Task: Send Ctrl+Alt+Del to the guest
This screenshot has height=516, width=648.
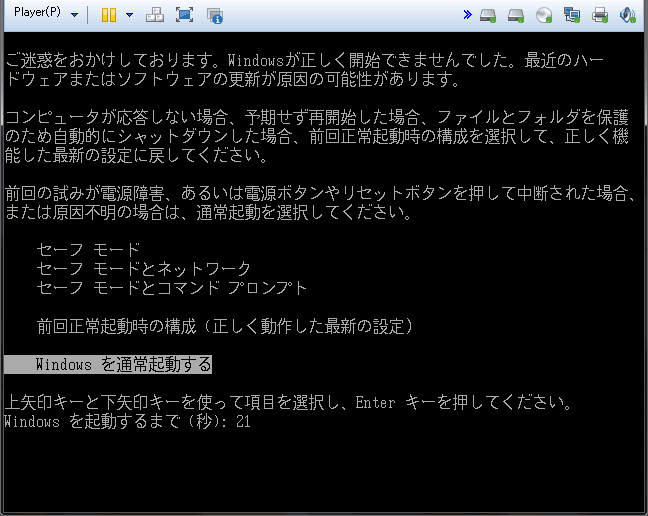Action: coord(155,15)
